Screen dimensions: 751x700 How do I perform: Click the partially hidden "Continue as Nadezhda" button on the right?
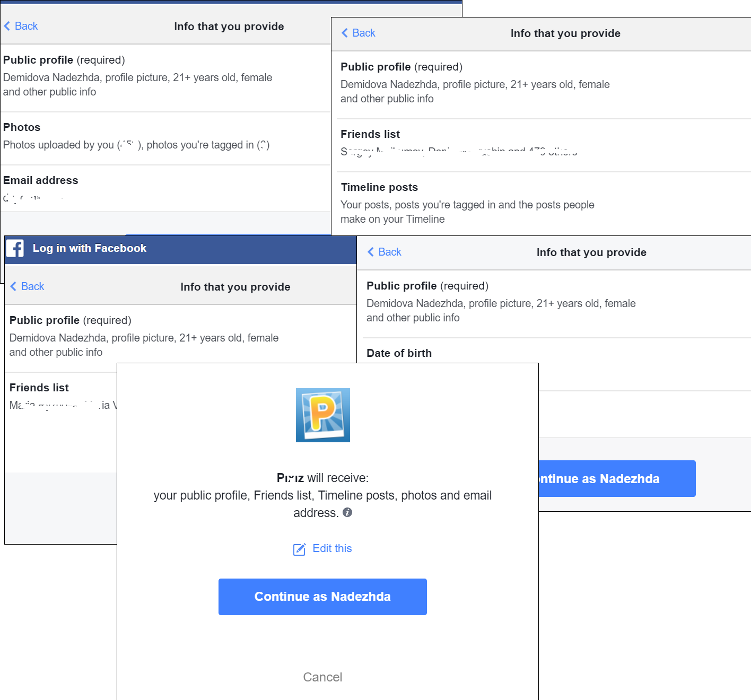(x=617, y=478)
